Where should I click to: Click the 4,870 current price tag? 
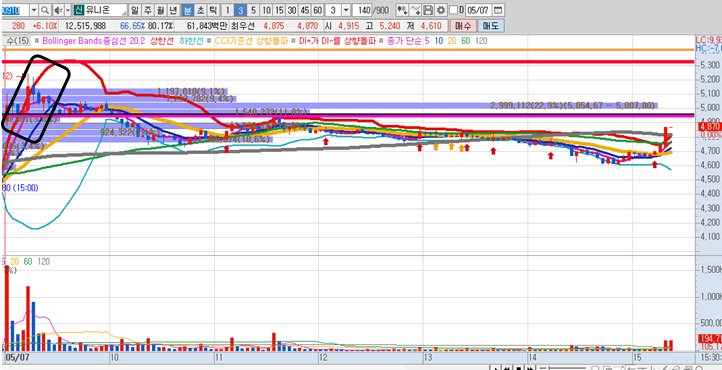710,126
